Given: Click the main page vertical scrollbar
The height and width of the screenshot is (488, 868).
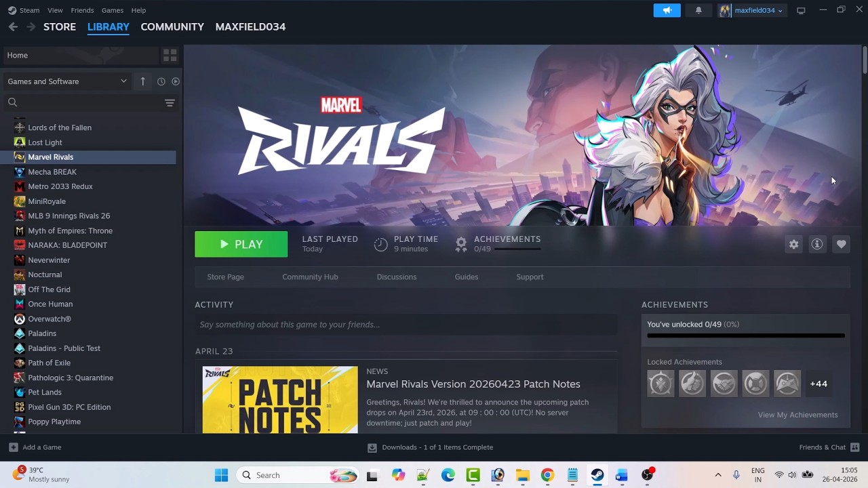Looking at the screenshot, I should pyautogui.click(x=865, y=59).
